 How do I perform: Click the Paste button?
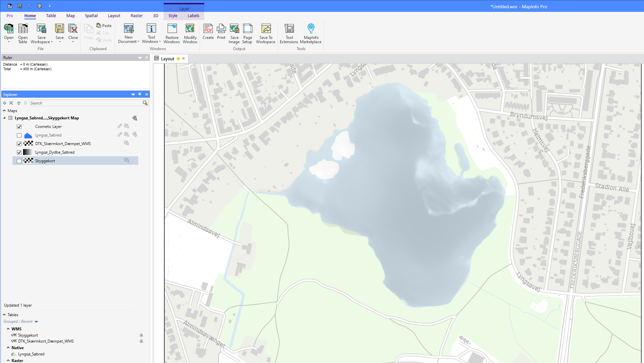[104, 25]
